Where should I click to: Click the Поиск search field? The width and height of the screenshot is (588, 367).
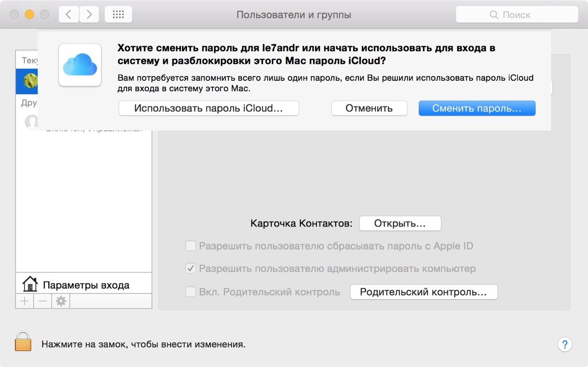pos(517,15)
